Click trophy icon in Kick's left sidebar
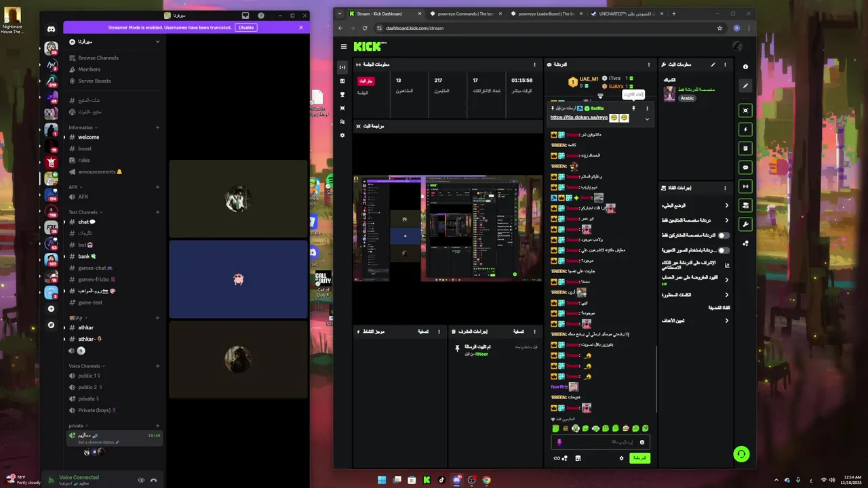 pos(342,94)
